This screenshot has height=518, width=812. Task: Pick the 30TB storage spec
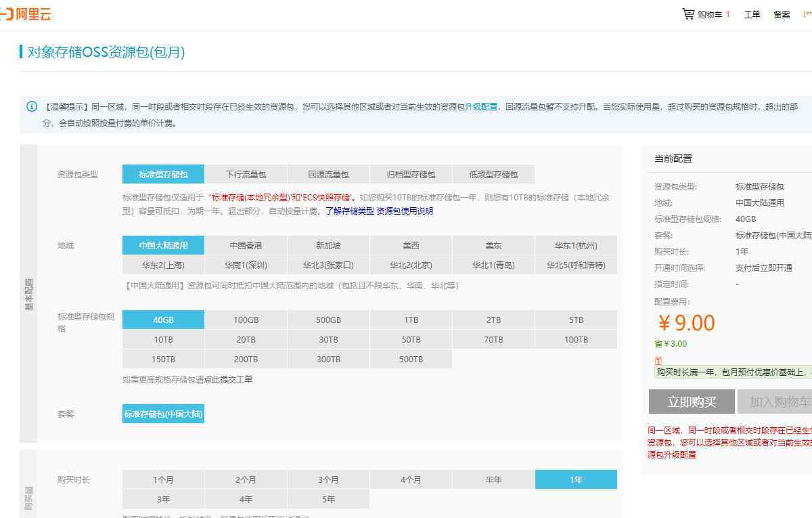tap(328, 339)
